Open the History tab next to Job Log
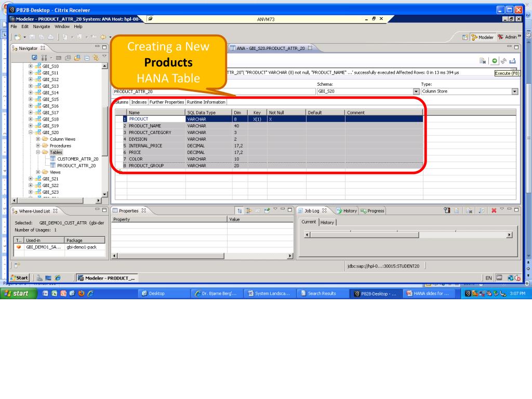This screenshot has width=532, height=399. point(347,211)
